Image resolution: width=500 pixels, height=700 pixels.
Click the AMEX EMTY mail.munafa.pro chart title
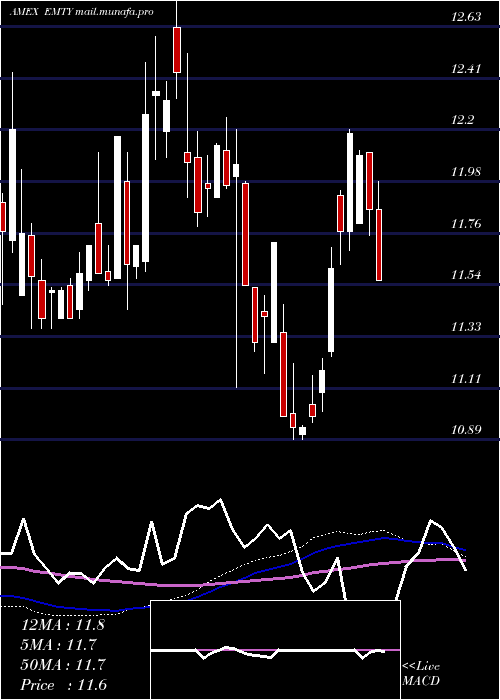81,12
